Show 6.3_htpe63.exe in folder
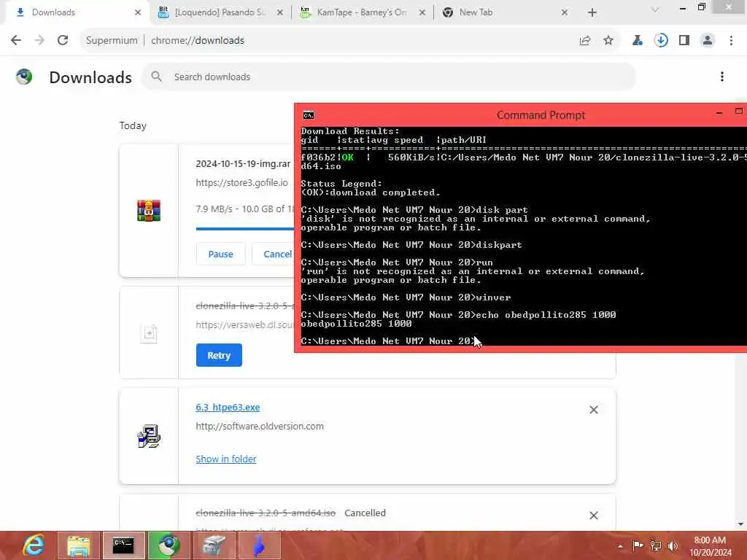Viewport: 747px width, 560px height. coord(226,459)
